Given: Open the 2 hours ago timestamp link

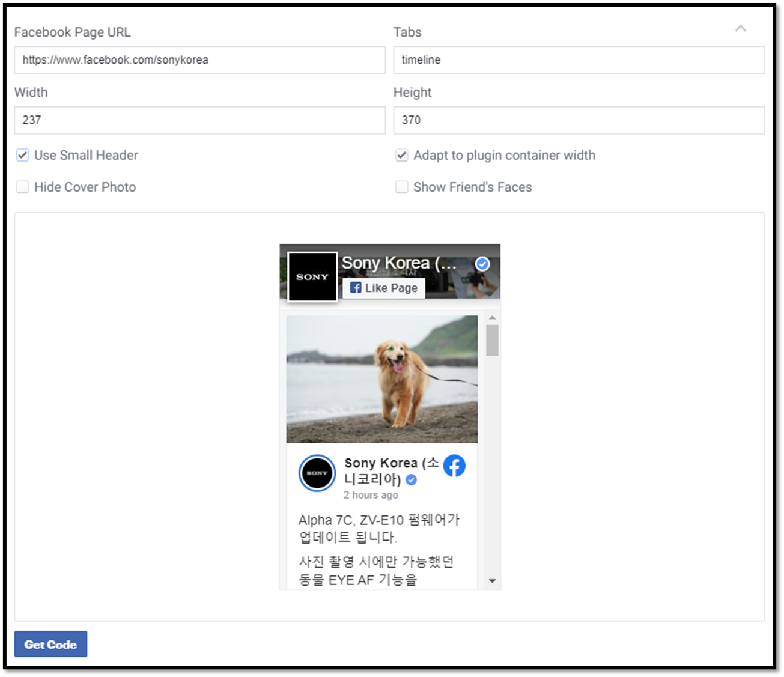Looking at the screenshot, I should [x=371, y=495].
